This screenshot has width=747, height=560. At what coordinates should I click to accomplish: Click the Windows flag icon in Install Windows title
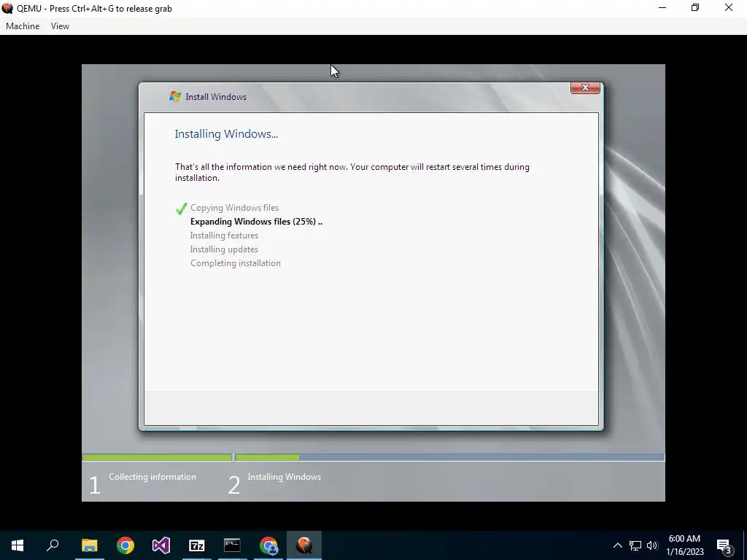click(175, 97)
